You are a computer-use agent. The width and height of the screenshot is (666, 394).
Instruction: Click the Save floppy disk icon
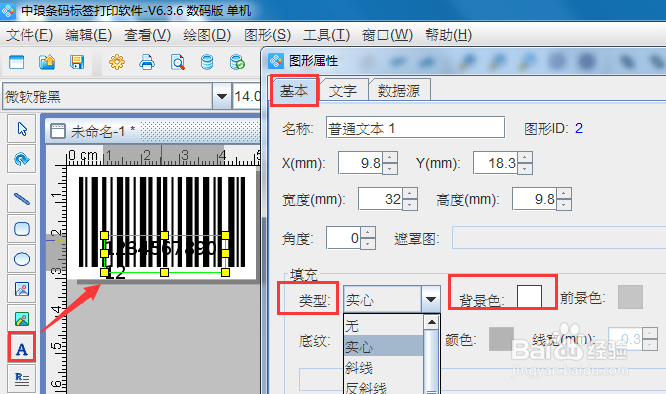coord(77,62)
